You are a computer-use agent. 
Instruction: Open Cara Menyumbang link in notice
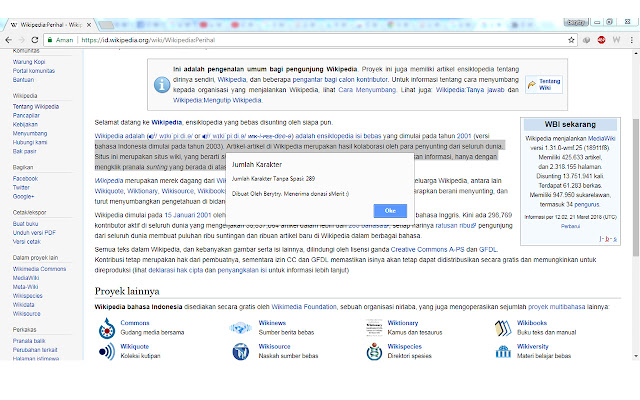pos(367,90)
